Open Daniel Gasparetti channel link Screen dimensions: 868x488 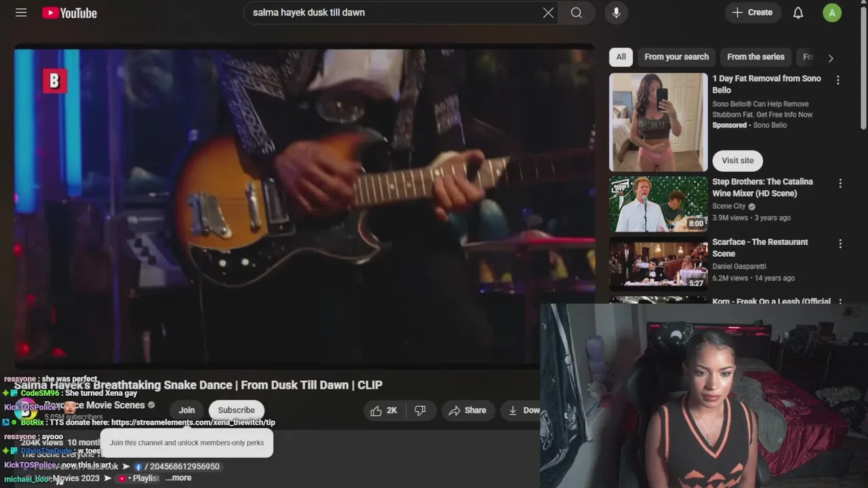[x=739, y=266]
